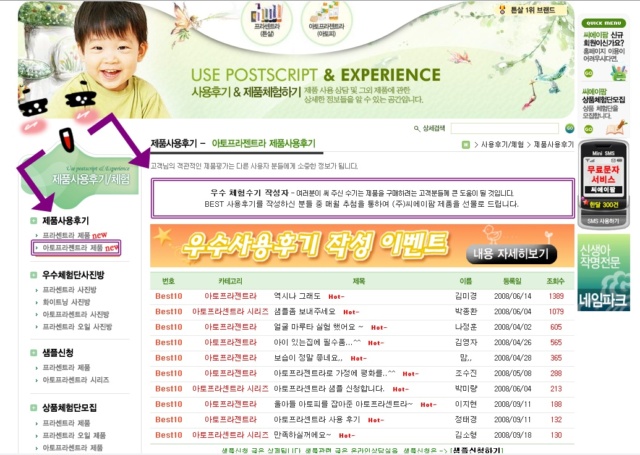Image resolution: width=640 pixels, height=455 pixels.
Task: Open the post 아토프라센트라 샘플 신청합니다
Action: click(329, 389)
